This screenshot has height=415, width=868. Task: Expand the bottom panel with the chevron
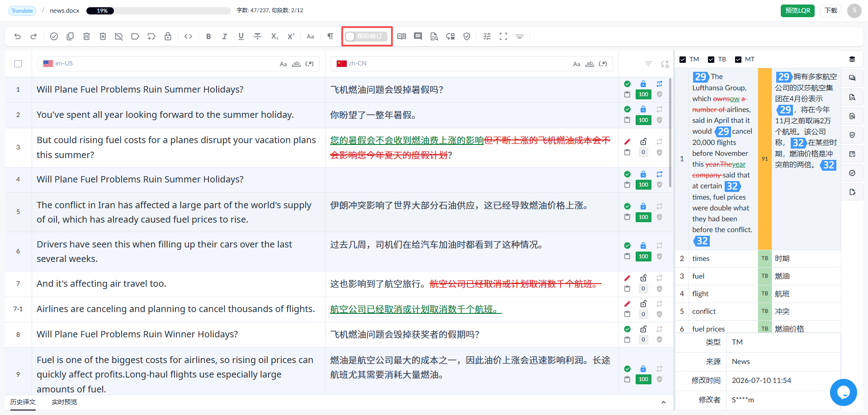coord(663,402)
